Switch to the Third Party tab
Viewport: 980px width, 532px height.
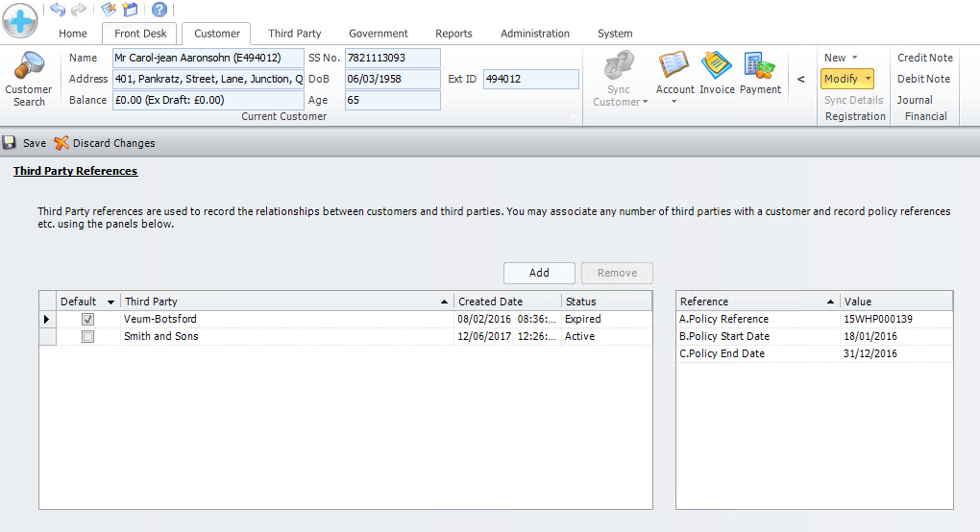tap(294, 34)
